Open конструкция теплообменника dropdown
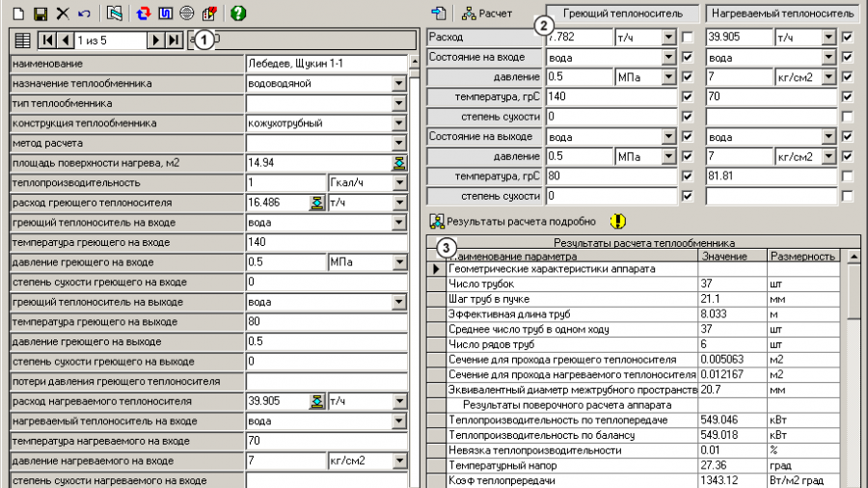 398,123
